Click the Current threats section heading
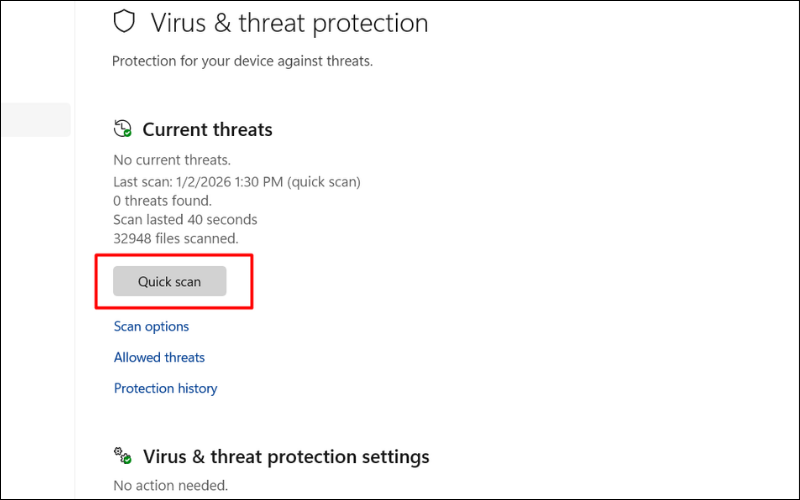 tap(207, 130)
